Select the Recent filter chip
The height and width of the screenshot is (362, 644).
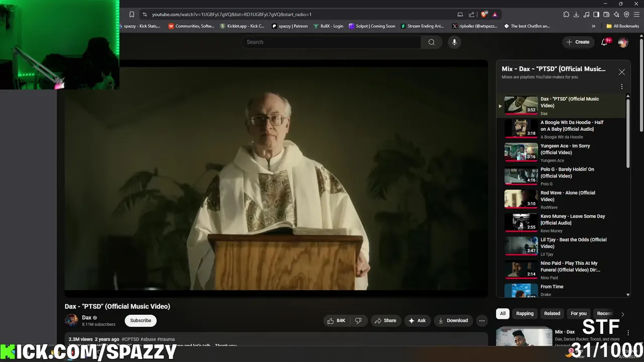[604, 313]
